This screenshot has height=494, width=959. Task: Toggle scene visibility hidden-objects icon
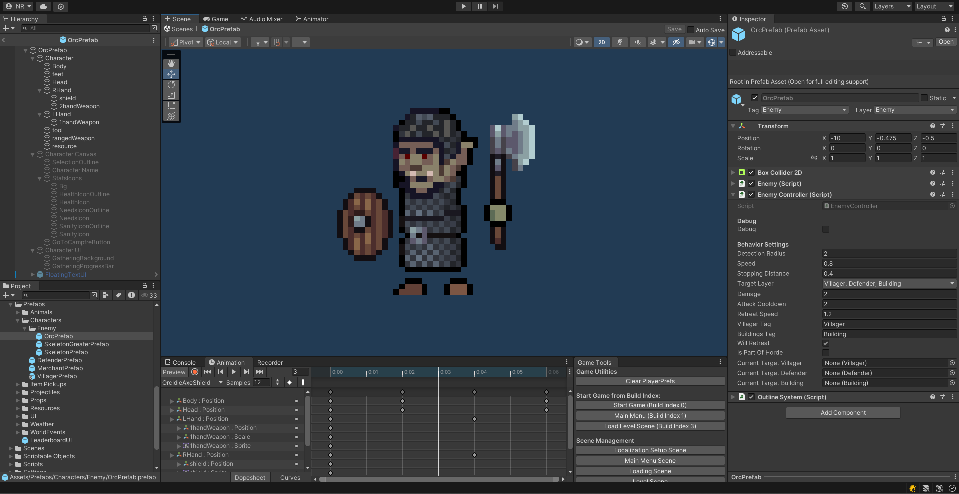[x=675, y=42]
